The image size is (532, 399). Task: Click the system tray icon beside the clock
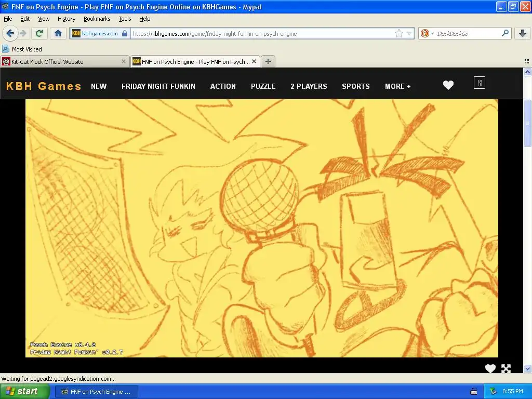click(x=493, y=392)
